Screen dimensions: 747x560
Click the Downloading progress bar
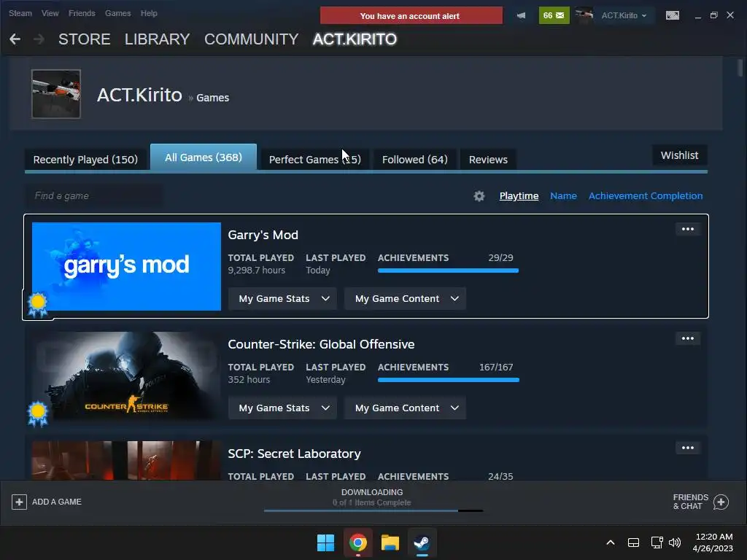tap(373, 510)
